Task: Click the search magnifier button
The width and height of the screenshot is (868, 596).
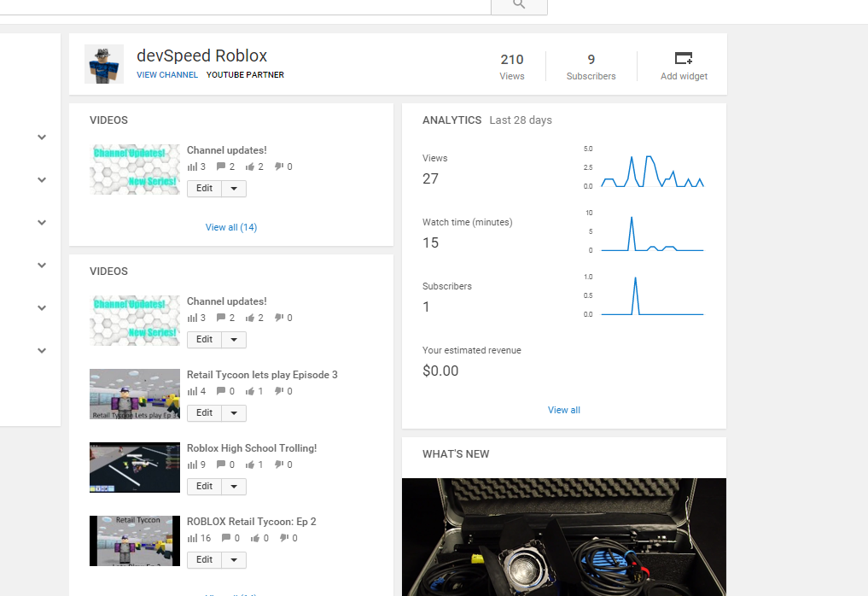Action: click(x=519, y=6)
